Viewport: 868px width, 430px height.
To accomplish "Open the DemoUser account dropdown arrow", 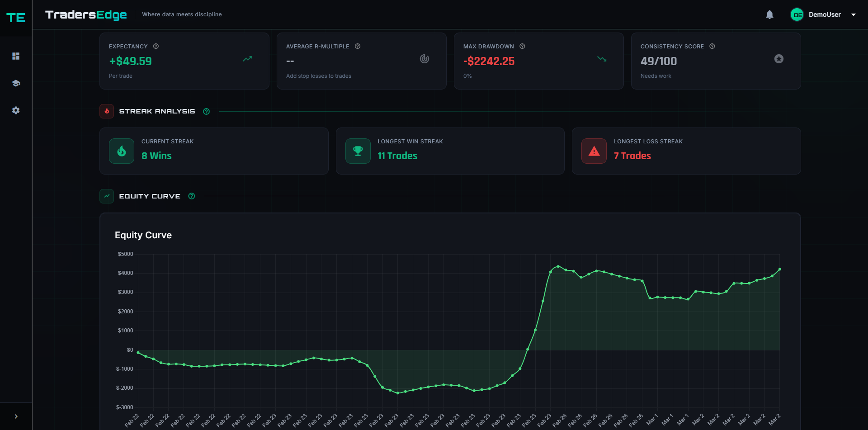I will pyautogui.click(x=854, y=14).
